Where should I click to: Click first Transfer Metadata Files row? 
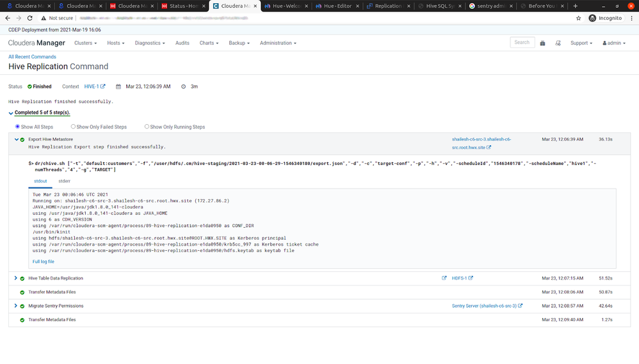point(319,292)
